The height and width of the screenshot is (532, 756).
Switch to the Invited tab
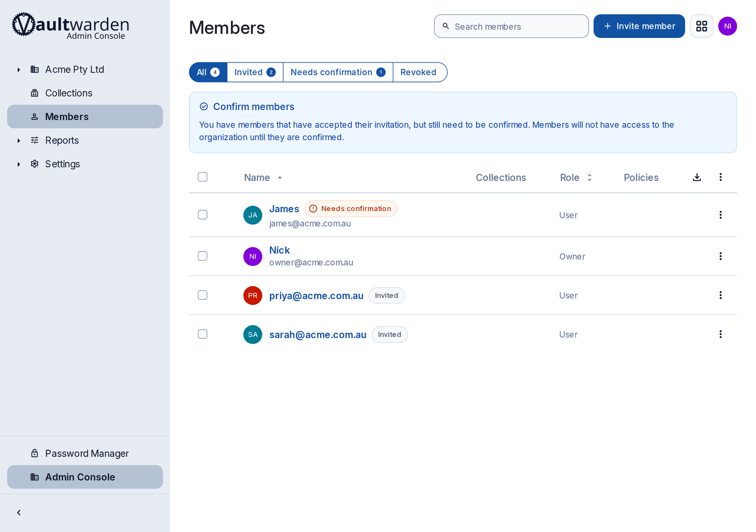pos(255,72)
